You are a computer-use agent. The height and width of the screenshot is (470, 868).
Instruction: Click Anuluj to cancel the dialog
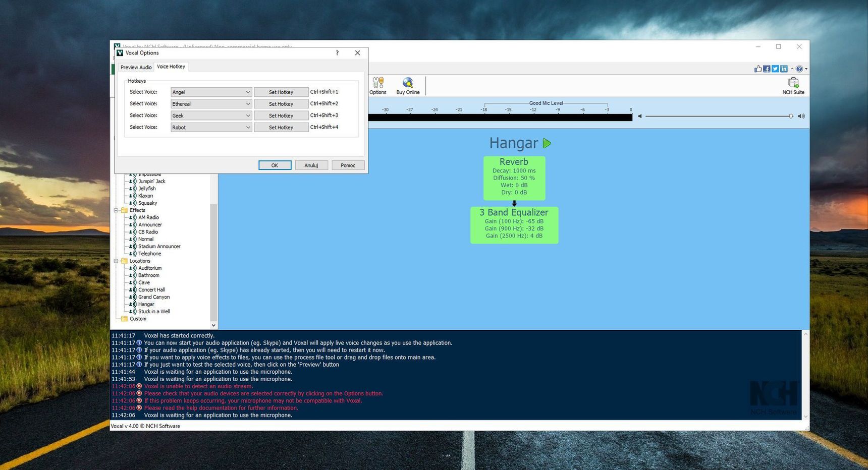point(311,165)
